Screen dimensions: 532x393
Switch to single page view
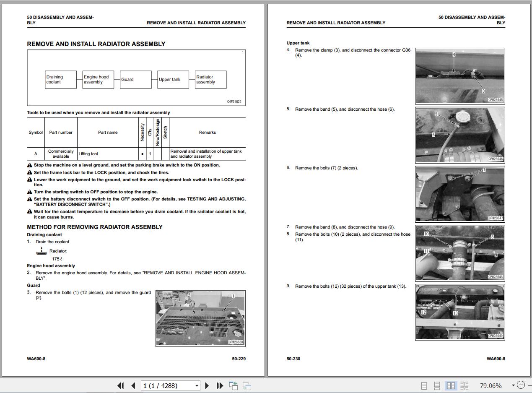coord(424,385)
